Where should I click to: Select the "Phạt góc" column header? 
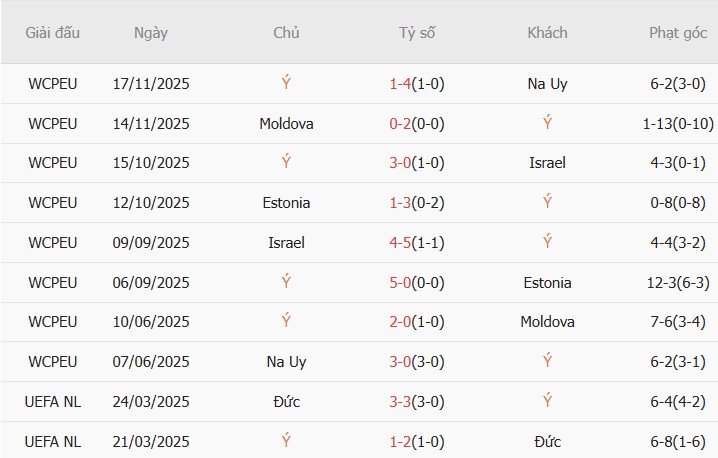(679, 33)
